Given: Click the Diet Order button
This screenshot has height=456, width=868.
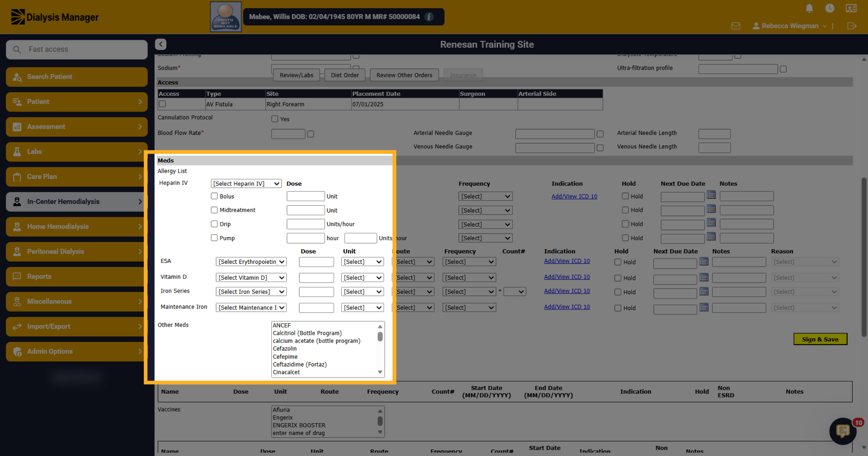Looking at the screenshot, I should pyautogui.click(x=345, y=75).
